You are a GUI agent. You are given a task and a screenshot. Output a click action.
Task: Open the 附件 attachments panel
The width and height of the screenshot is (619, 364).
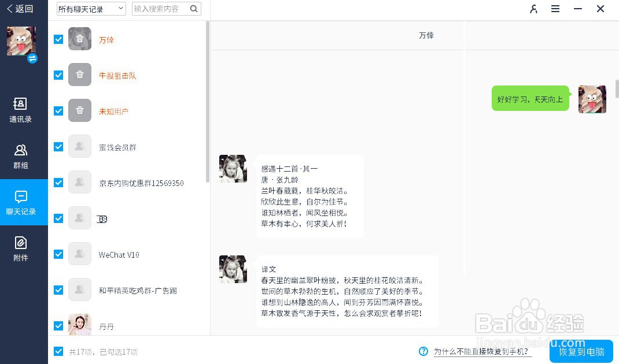coord(20,248)
